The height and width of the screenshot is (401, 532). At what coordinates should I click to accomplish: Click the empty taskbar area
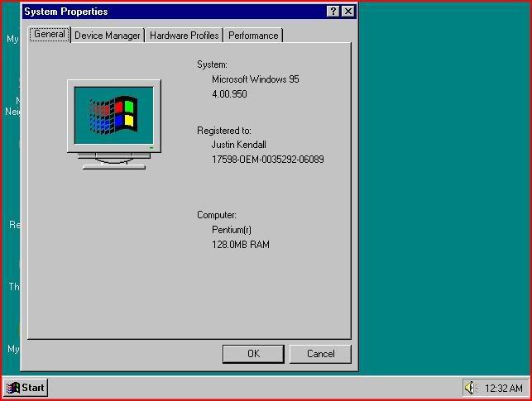pos(248,387)
